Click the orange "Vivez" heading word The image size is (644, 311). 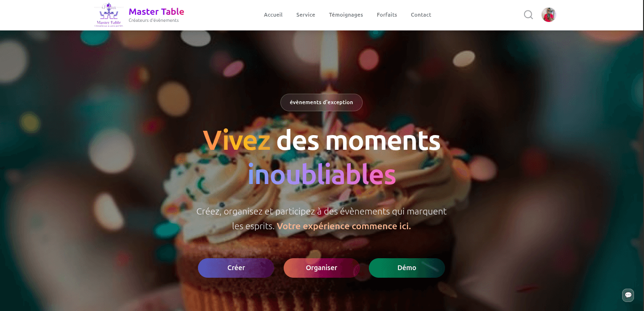coord(237,140)
